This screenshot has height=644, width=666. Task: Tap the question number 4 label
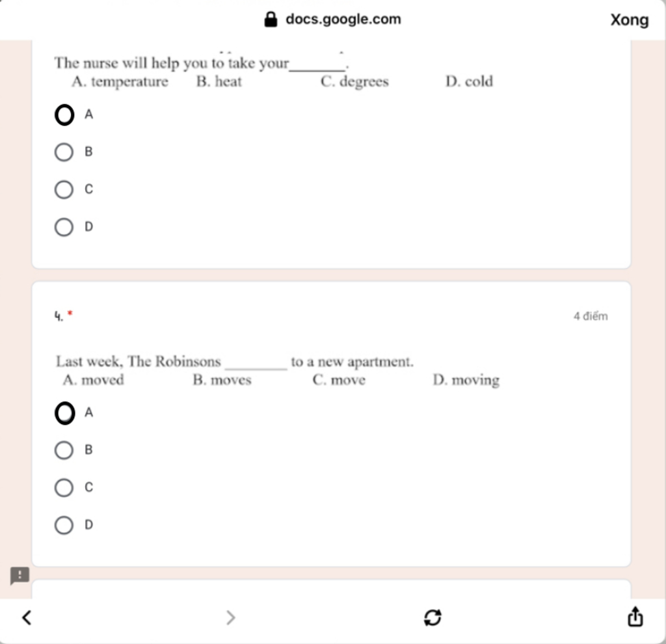pyautogui.click(x=59, y=316)
